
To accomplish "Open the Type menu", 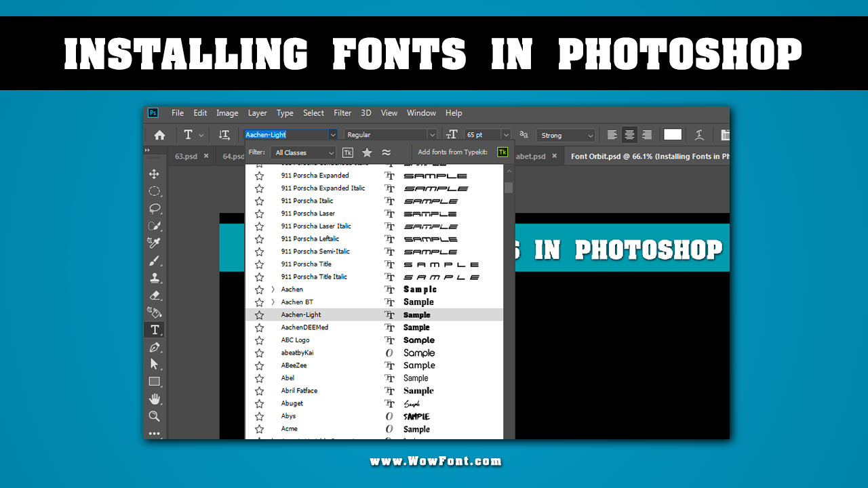I will [285, 113].
